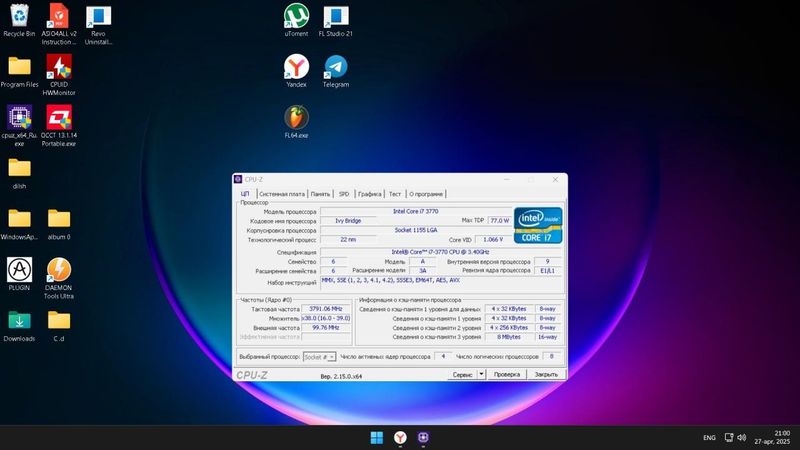Click the Socket 1155 LGA package field
This screenshot has height=450, width=800.
click(x=416, y=230)
